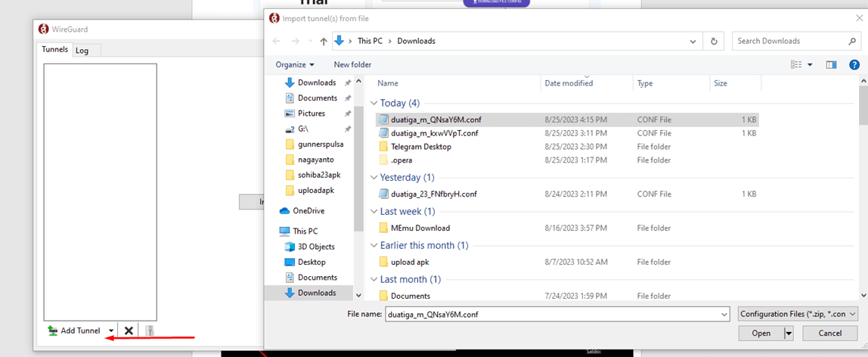Select duatiga_m_kxwVVpT.conf file
868x357 pixels.
[x=434, y=133]
